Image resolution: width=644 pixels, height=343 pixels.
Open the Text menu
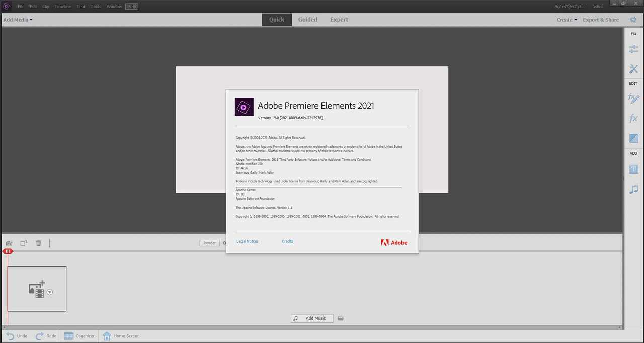pos(81,7)
